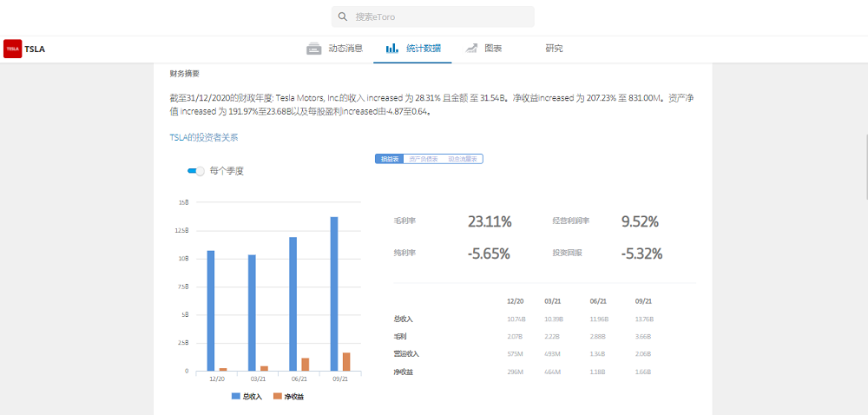Screen dimensions: 868x415
Task: Click the blue 总收入 legend swatch
Action: (x=235, y=396)
